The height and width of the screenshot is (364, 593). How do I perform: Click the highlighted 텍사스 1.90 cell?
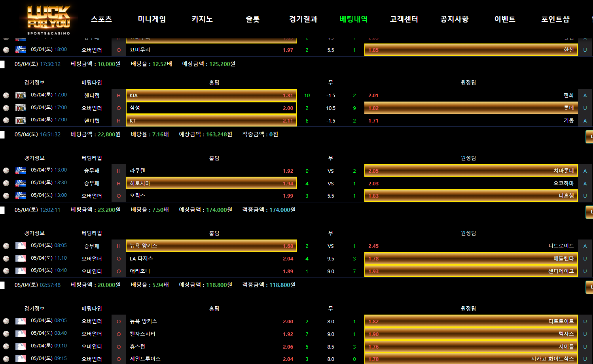[x=471, y=334]
